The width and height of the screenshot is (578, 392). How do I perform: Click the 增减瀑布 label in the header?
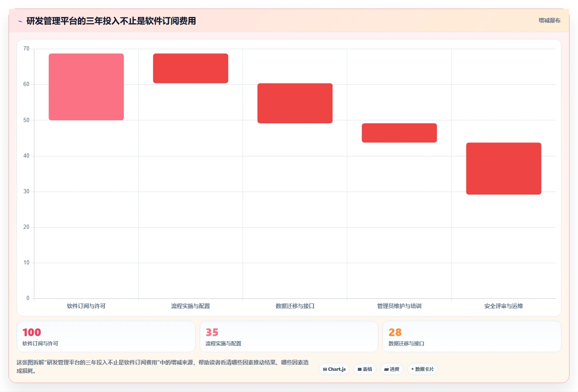pyautogui.click(x=549, y=20)
